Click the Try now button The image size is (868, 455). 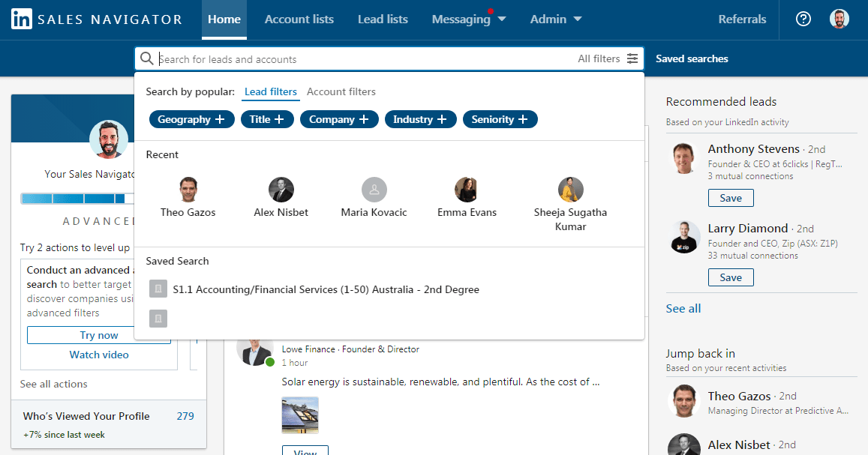[x=99, y=335]
